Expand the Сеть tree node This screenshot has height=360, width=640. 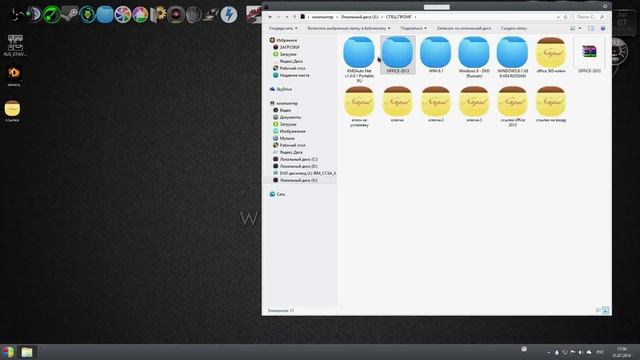[278, 194]
